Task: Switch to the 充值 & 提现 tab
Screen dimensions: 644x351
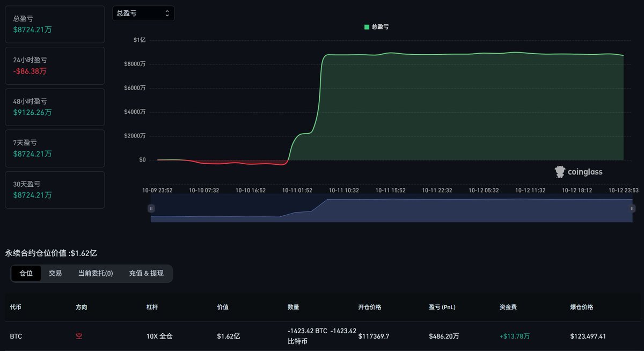Action: click(145, 273)
